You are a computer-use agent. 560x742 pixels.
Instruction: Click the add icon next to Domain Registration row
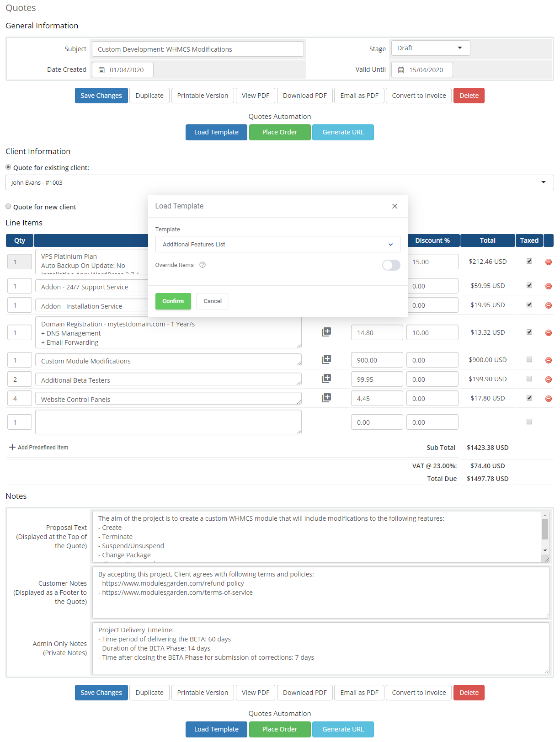(326, 332)
